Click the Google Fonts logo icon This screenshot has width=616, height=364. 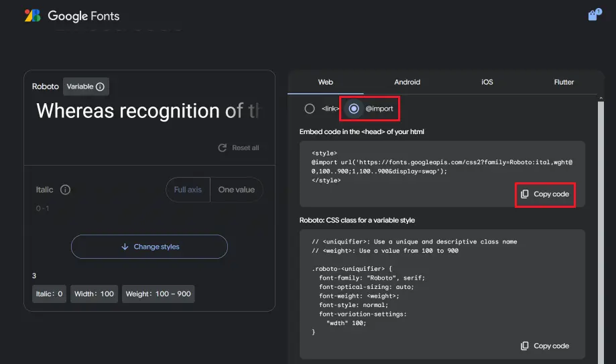pos(32,15)
